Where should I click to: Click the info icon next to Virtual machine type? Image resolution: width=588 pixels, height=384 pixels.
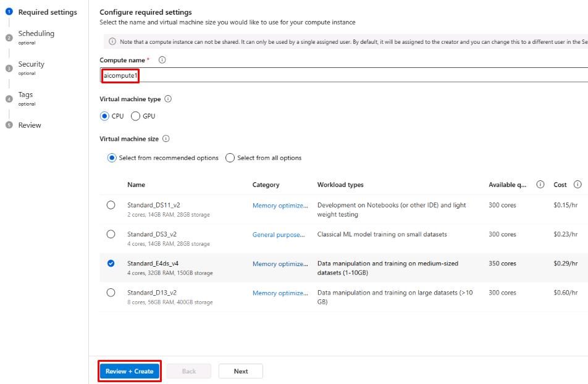(x=168, y=99)
